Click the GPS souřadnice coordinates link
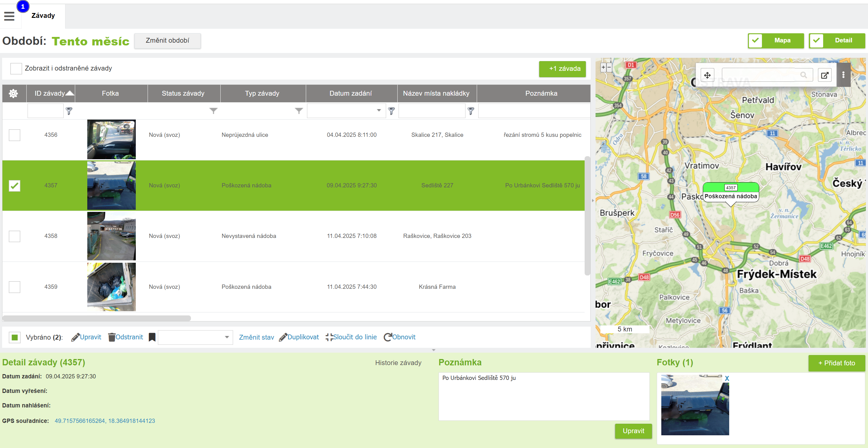This screenshot has height=448, width=868. click(x=105, y=421)
